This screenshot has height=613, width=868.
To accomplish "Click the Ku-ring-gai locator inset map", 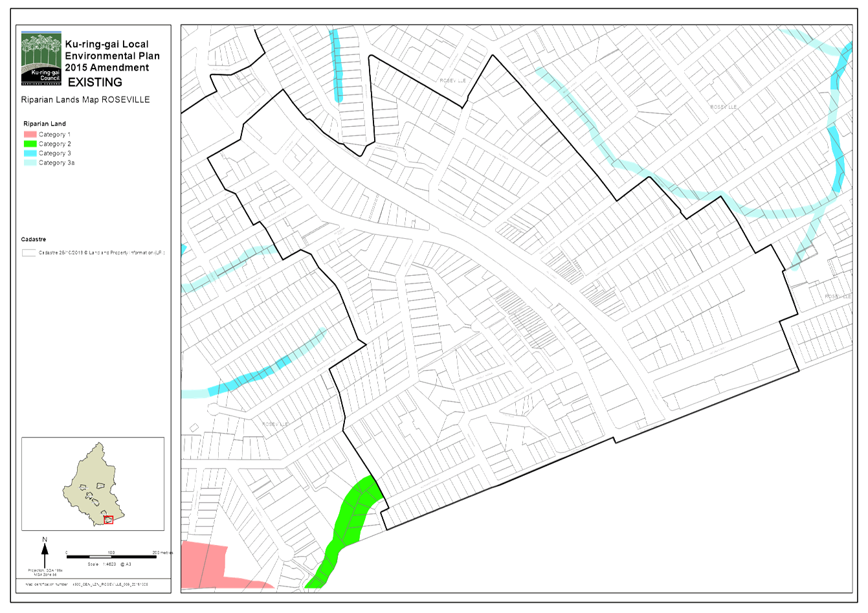I will click(93, 484).
